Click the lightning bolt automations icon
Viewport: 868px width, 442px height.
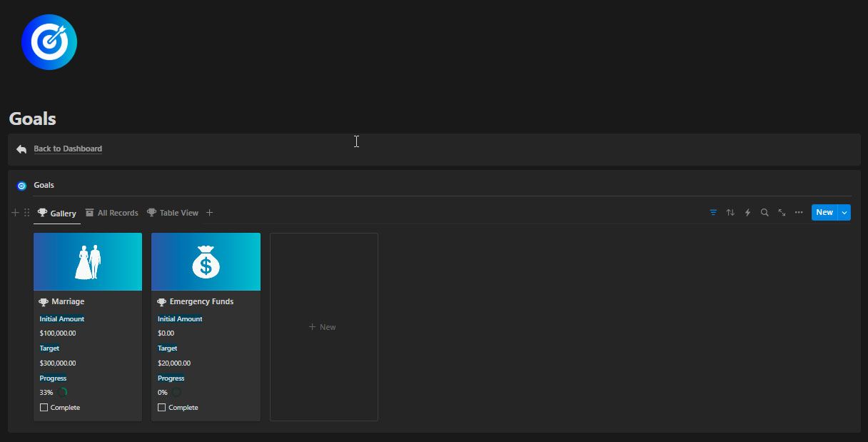[747, 213]
